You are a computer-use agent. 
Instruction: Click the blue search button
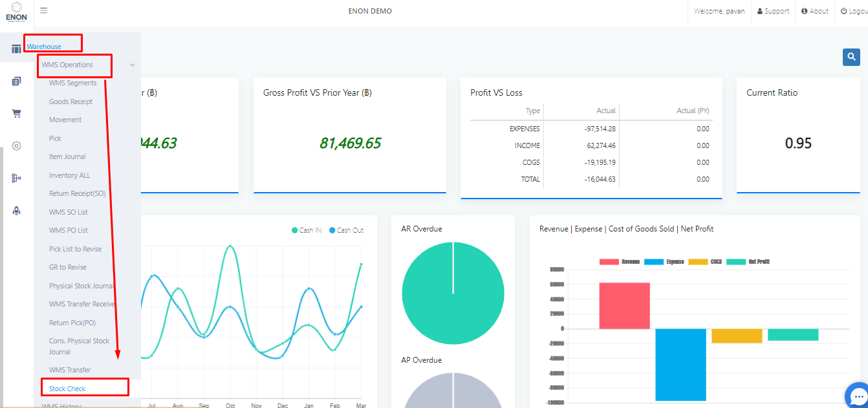(x=851, y=58)
